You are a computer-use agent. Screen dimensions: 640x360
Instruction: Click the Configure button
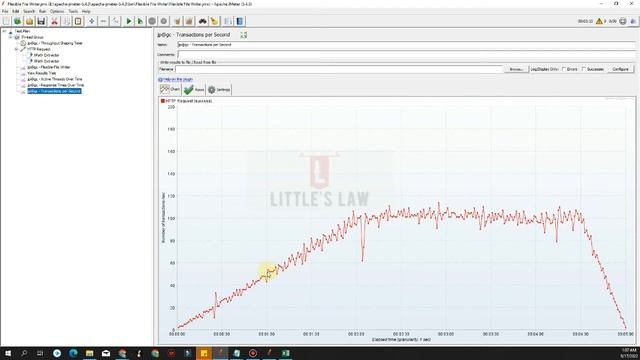[620, 69]
